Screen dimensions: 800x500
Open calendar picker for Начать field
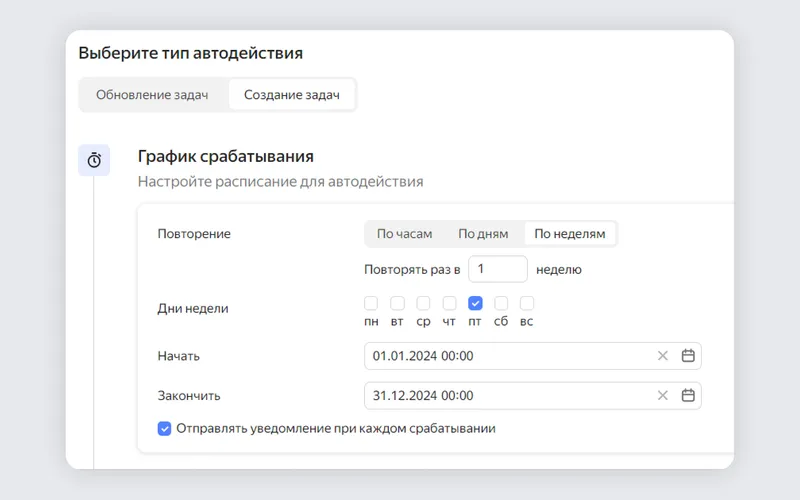[688, 356]
